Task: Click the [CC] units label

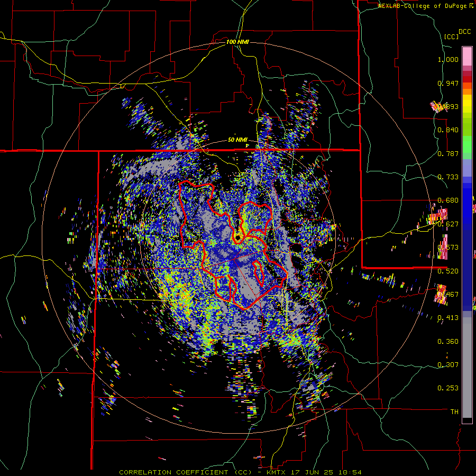Action: tap(451, 36)
